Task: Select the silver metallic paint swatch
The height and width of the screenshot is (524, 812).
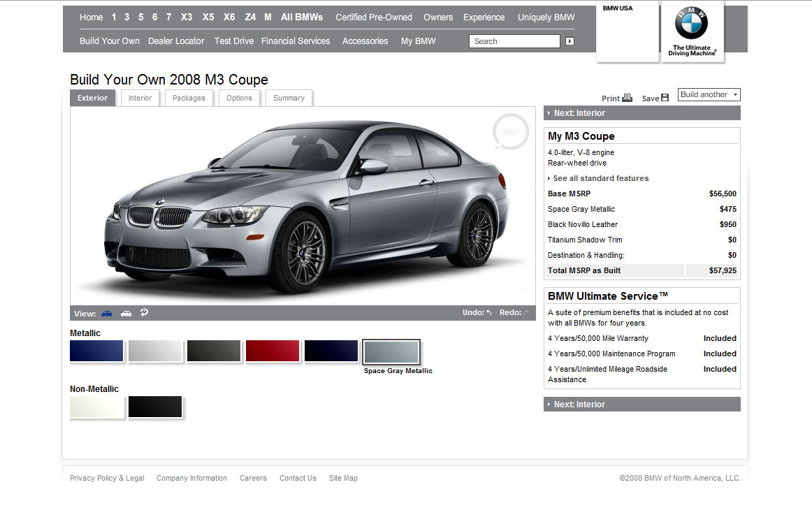Action: click(x=155, y=351)
